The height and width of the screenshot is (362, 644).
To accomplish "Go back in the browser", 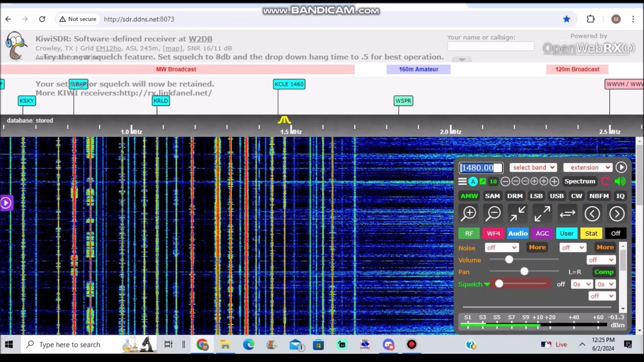I will click(x=8, y=19).
